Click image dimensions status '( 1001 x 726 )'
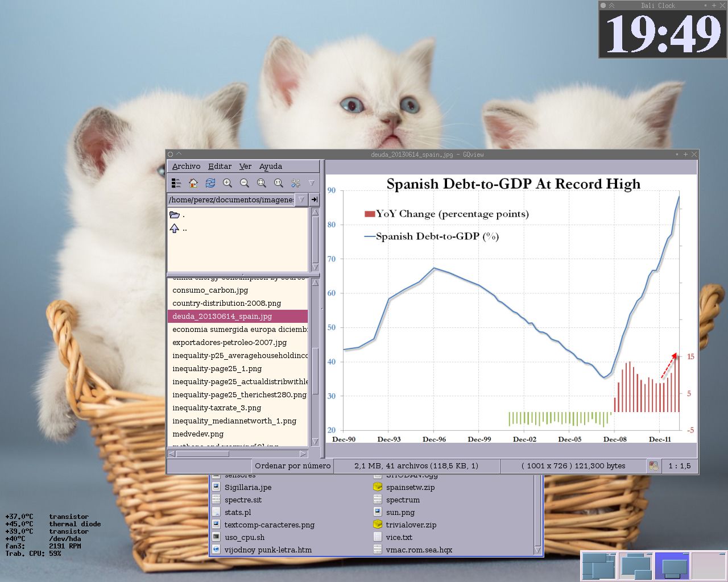Image resolution: width=728 pixels, height=582 pixels. pyautogui.click(x=573, y=465)
